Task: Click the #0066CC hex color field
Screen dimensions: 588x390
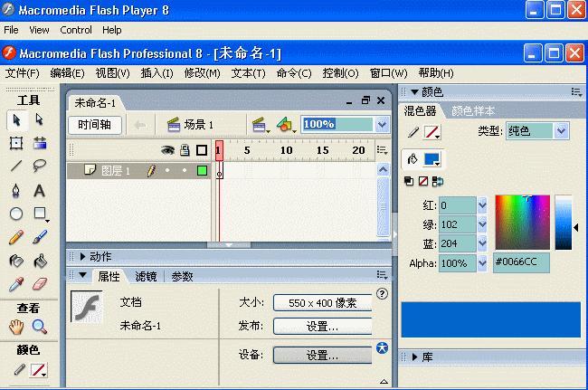Action: pyautogui.click(x=521, y=262)
